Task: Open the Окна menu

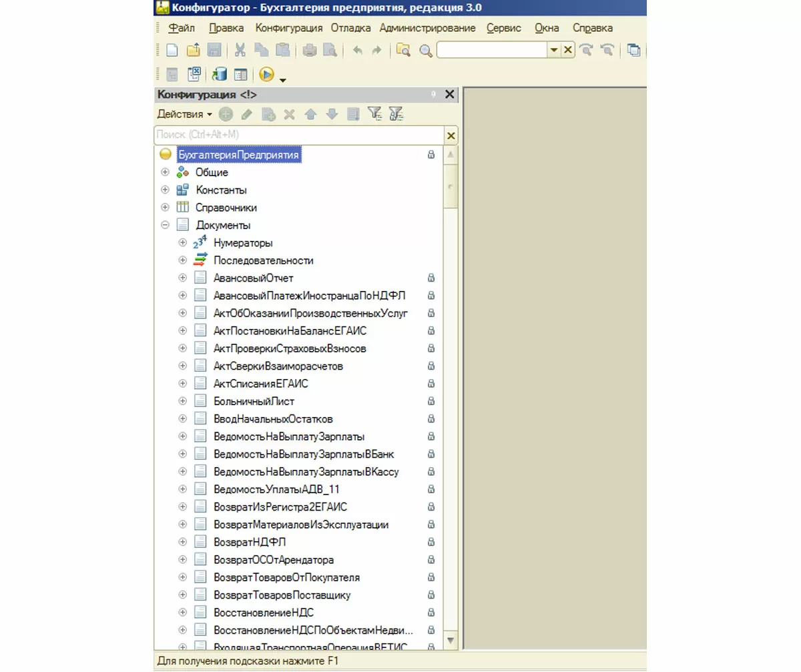Action: pos(547,28)
